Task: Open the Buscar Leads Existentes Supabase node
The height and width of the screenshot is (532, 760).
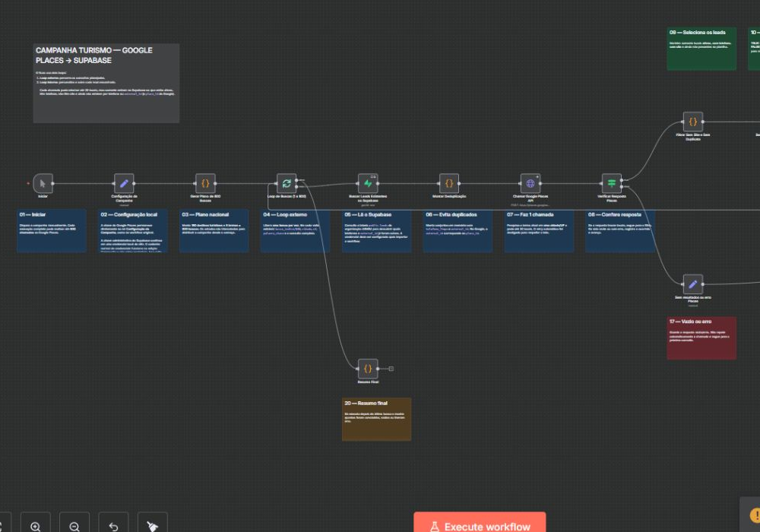Action: coord(368,184)
